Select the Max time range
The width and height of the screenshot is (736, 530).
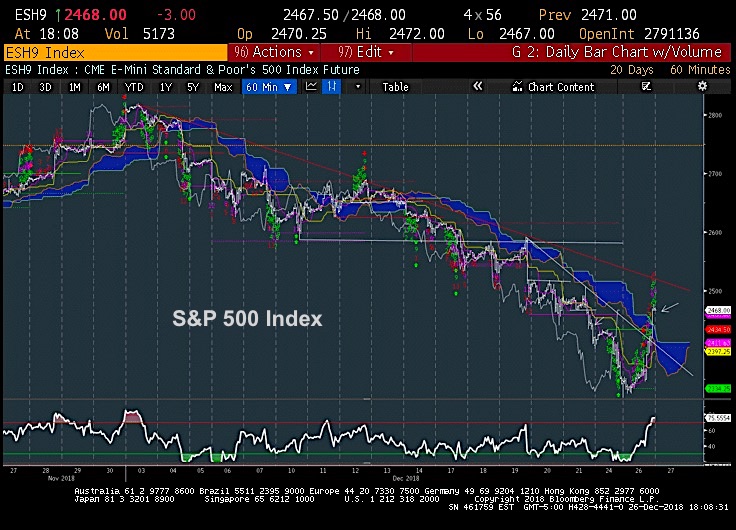pyautogui.click(x=223, y=87)
